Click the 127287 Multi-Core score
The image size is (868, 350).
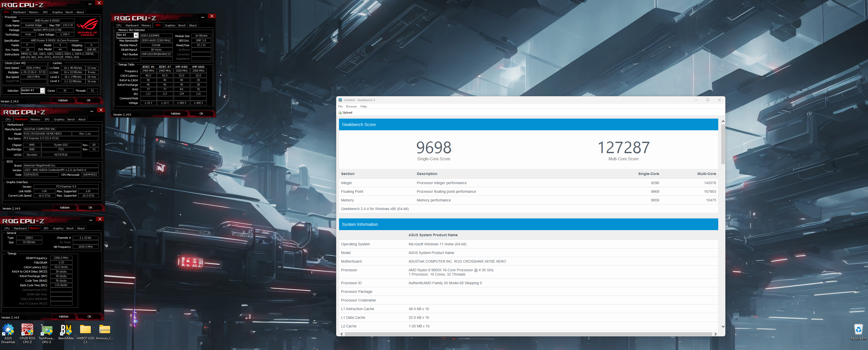tap(623, 147)
